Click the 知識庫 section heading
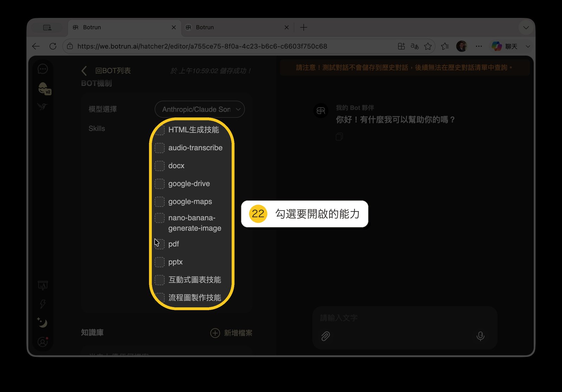This screenshot has height=392, width=562. (x=92, y=332)
